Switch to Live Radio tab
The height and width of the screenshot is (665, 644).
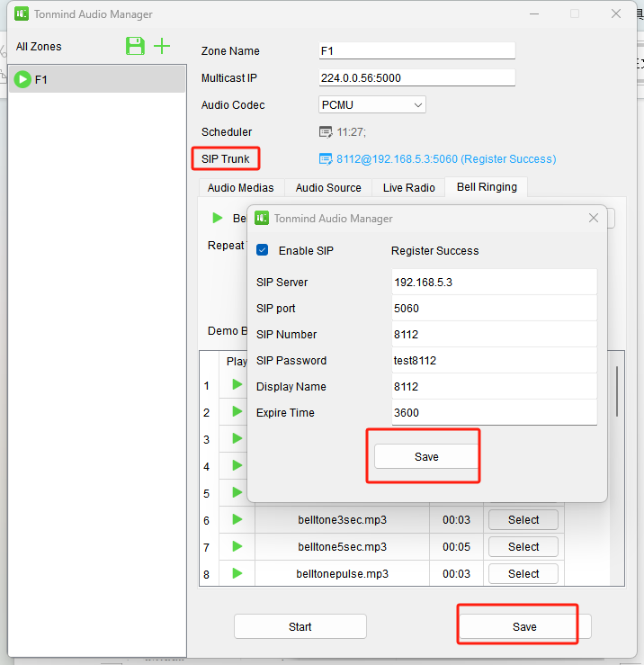tap(408, 188)
